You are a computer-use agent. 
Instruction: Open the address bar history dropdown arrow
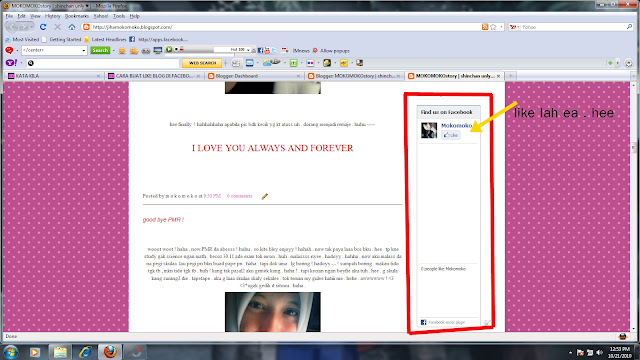click(x=501, y=27)
